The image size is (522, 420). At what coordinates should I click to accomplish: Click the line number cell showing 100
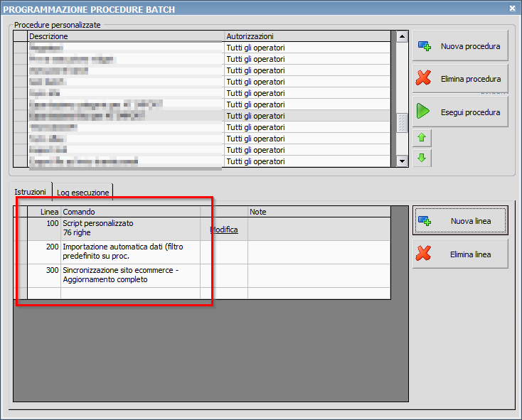pos(44,229)
